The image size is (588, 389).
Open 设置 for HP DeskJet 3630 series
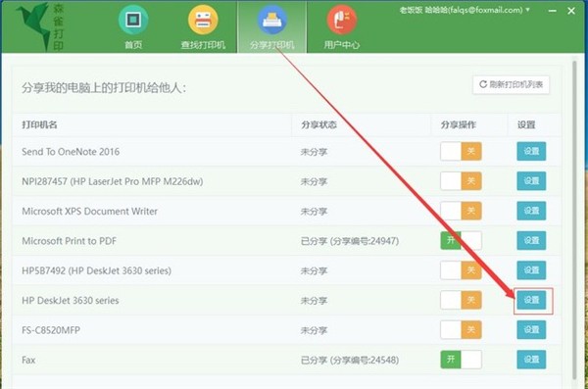[x=531, y=300]
